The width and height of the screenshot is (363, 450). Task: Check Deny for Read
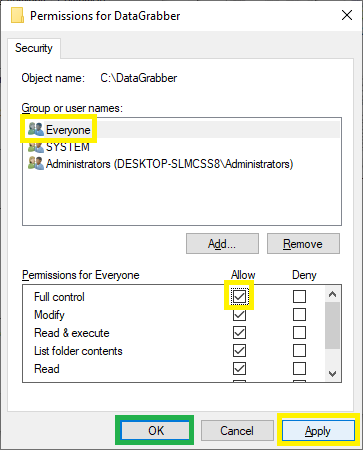coord(299,368)
